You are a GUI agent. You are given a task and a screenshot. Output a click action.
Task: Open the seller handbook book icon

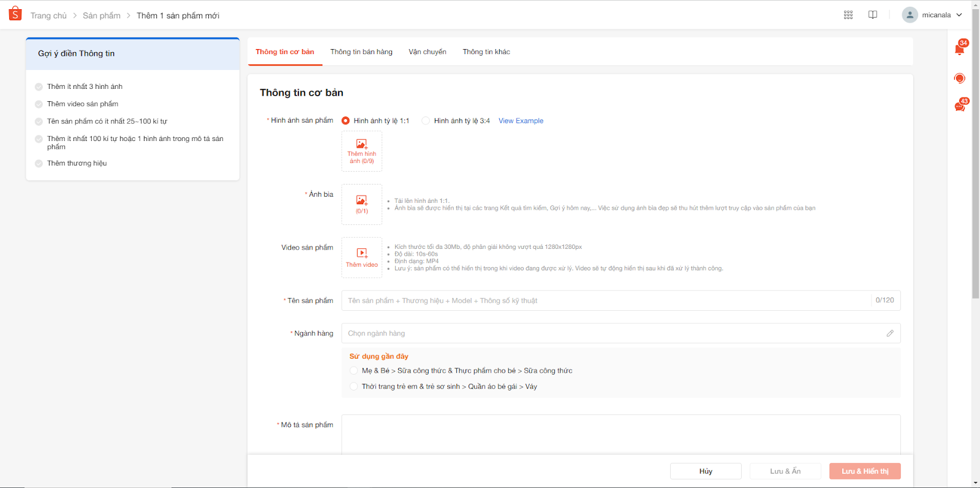click(873, 15)
